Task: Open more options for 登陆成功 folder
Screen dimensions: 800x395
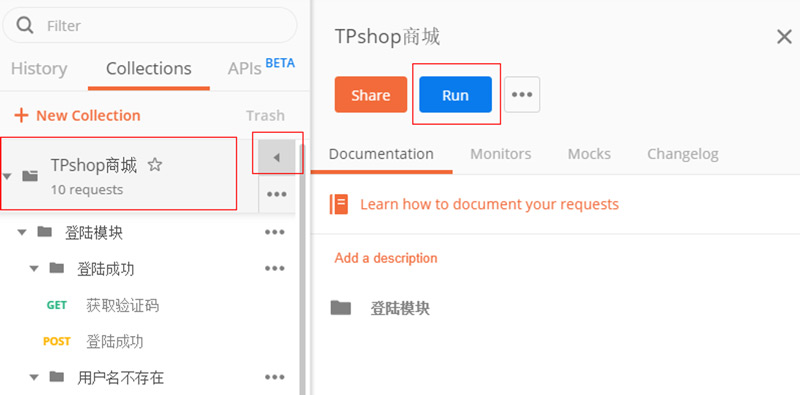Action: 274,268
